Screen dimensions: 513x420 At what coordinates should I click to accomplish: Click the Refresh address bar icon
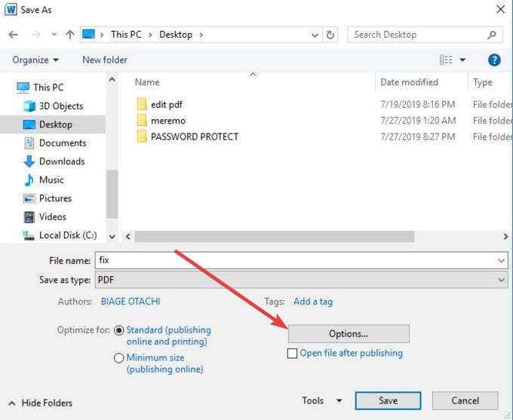(330, 35)
